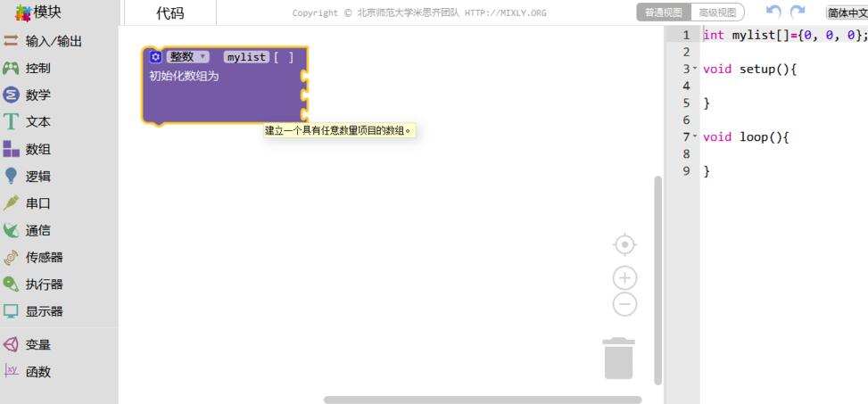868x404 pixels.
Task: Open the 数组 block category
Action: 37,149
